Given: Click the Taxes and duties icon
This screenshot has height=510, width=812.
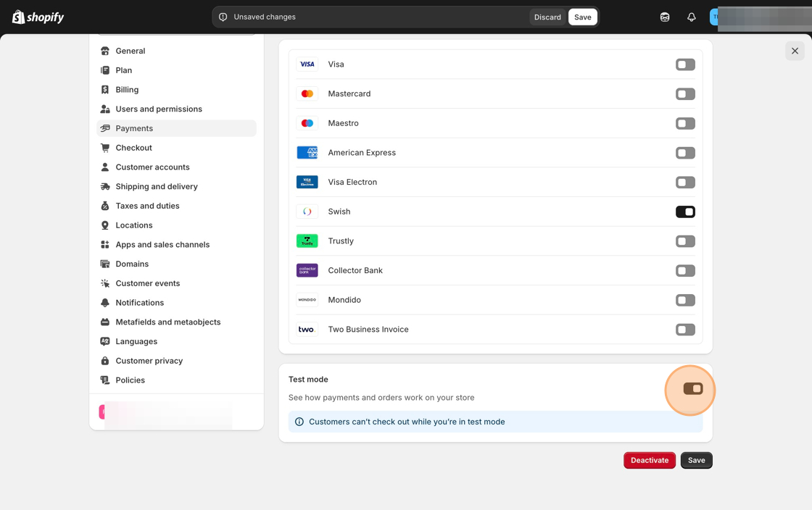Looking at the screenshot, I should tap(105, 206).
